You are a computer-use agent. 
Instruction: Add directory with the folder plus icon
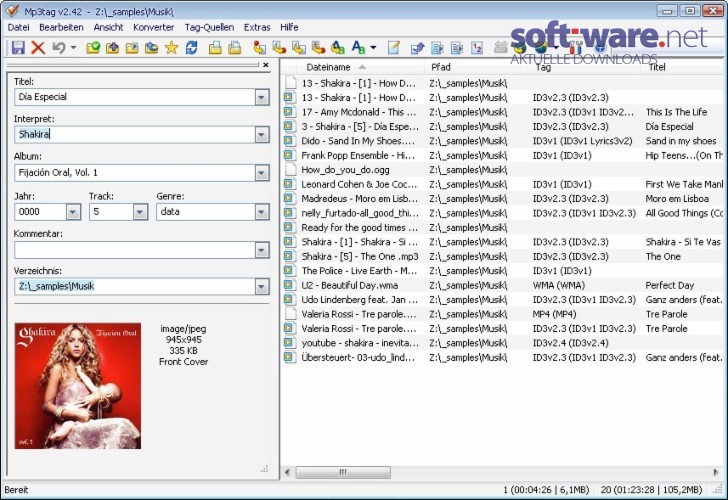click(112, 47)
